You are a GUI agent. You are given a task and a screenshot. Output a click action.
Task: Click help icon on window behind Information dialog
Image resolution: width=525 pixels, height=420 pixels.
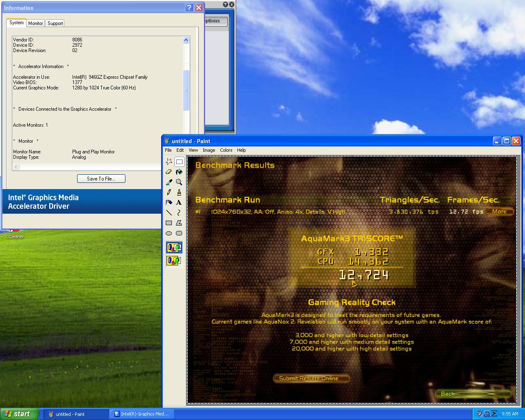(226, 5)
